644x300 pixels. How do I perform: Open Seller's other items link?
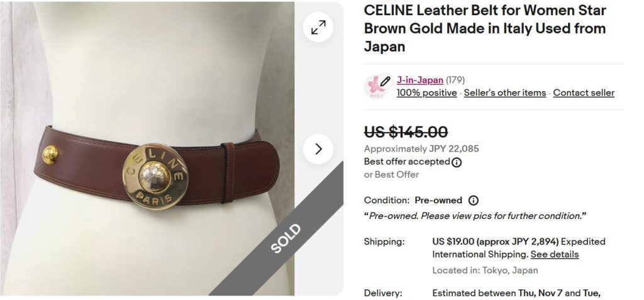pos(505,93)
